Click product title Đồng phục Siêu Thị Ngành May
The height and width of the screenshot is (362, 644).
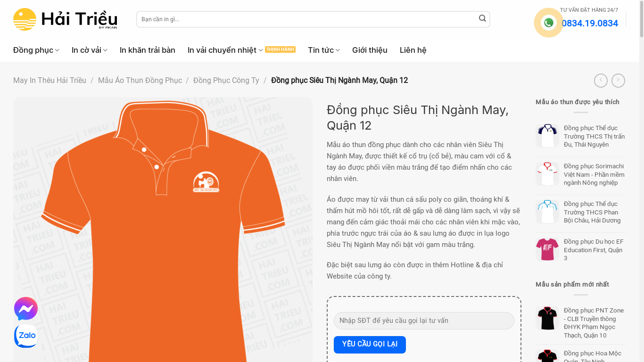[418, 118]
